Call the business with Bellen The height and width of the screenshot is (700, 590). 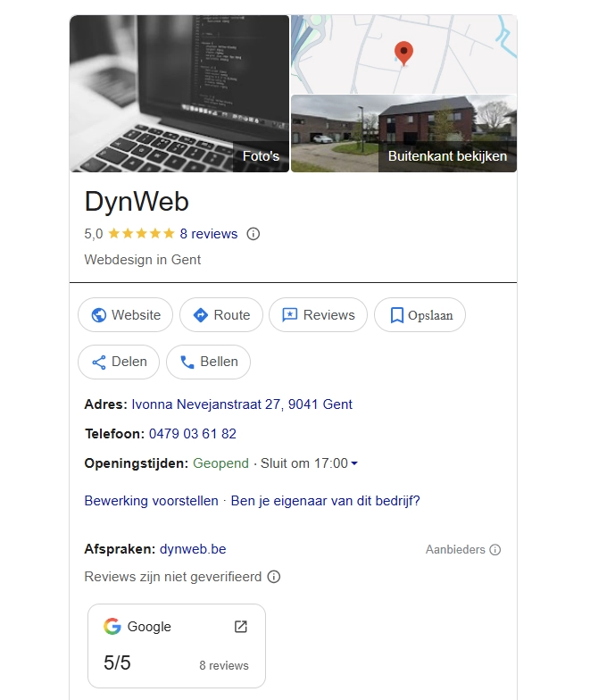coord(209,362)
